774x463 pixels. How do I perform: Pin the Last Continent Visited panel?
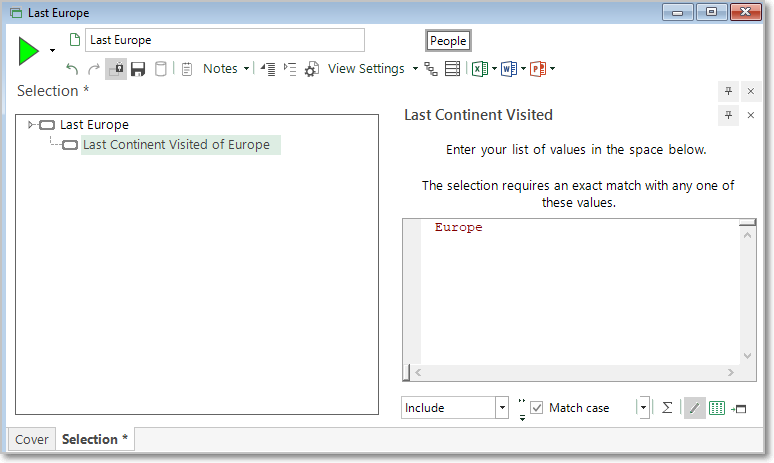click(728, 115)
